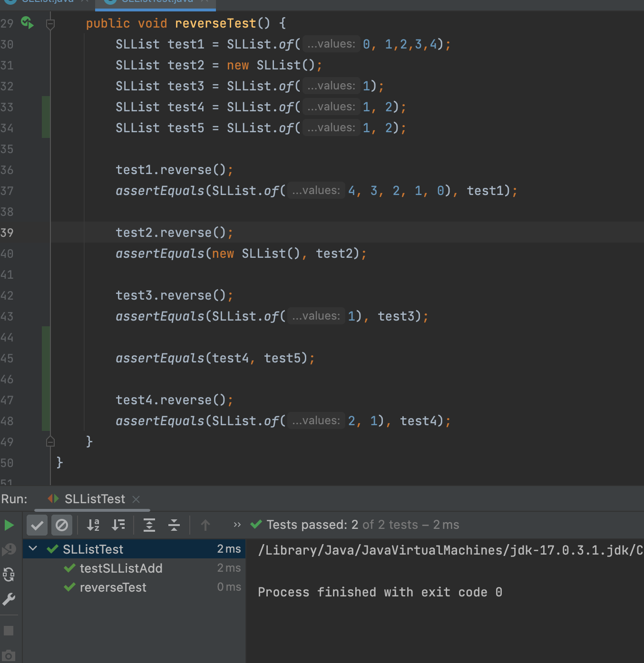Viewport: 644px width, 663px height.
Task: Expand all test results in tree
Action: click(149, 525)
